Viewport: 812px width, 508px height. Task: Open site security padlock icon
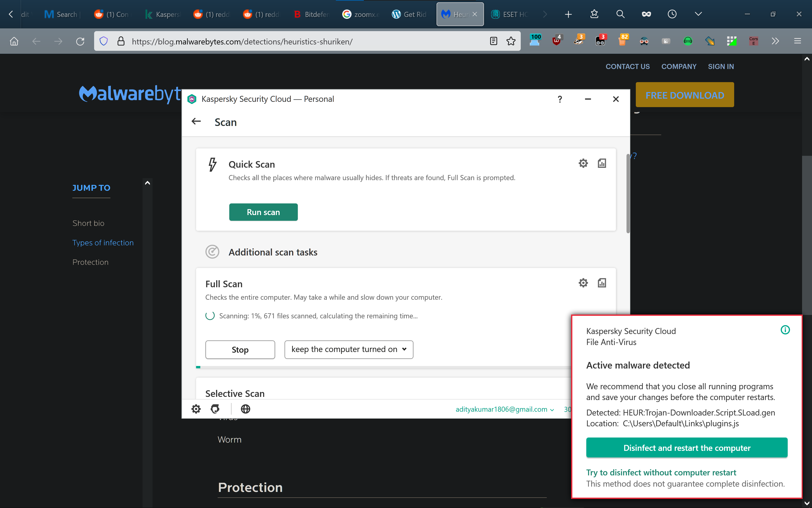coord(121,41)
